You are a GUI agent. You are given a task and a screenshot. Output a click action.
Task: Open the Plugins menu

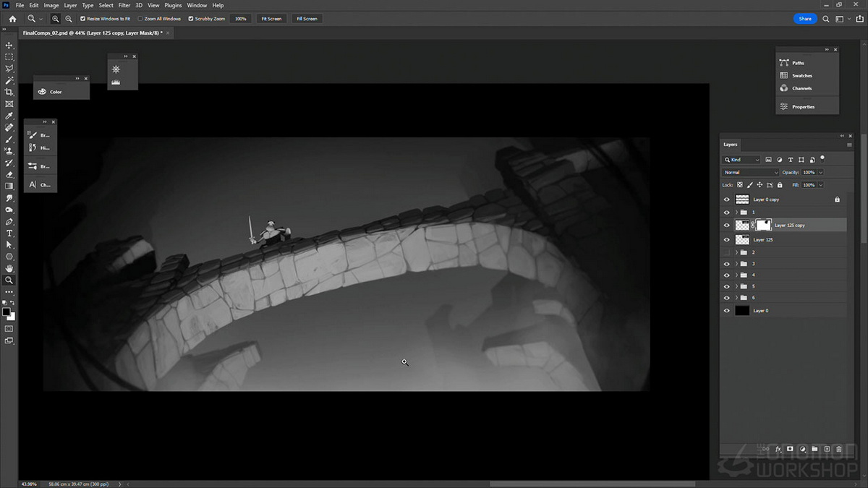tap(173, 5)
